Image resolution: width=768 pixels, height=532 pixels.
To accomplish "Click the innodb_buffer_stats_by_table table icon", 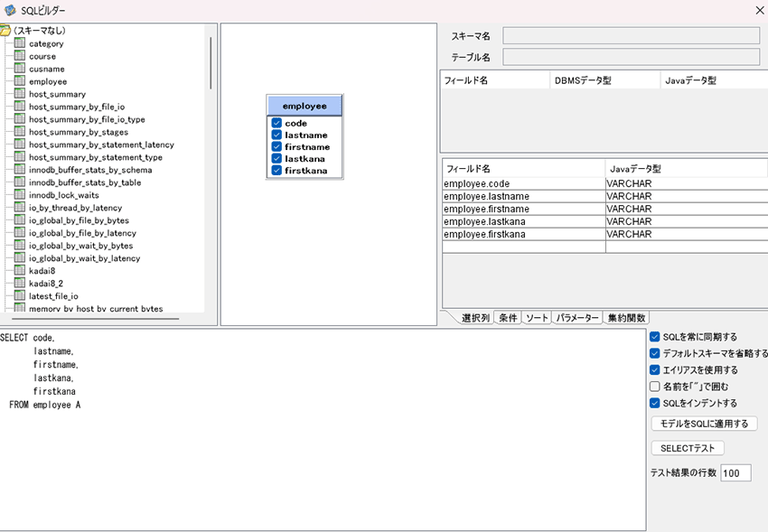I will 20,182.
